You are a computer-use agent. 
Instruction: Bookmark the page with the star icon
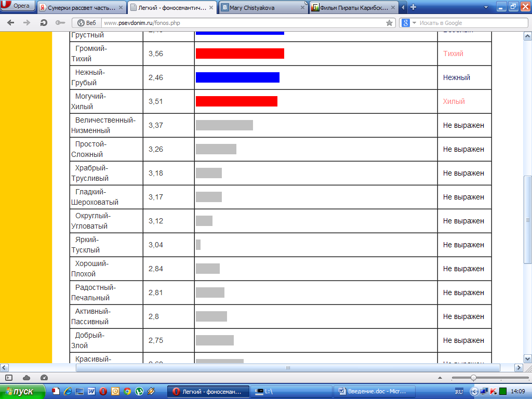389,23
